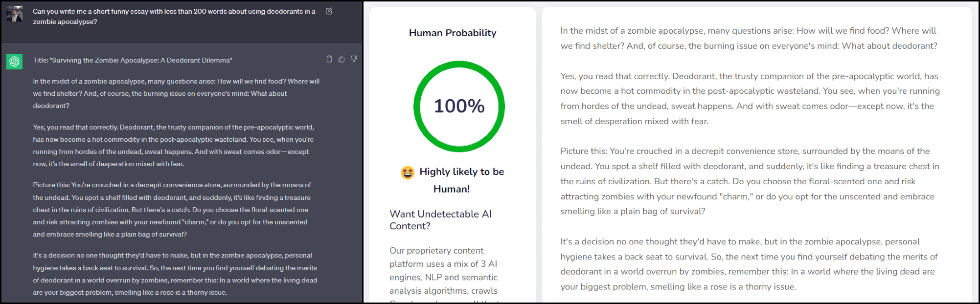The height and width of the screenshot is (304, 980).
Task: Give the response a thumbs up
Action: 342,59
